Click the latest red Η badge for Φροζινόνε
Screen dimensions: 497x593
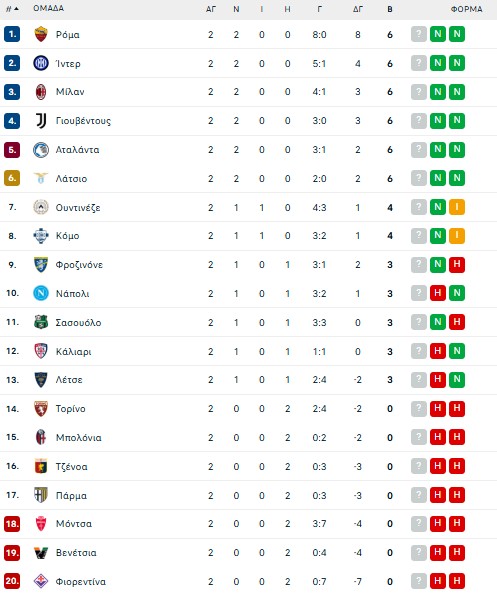[x=457, y=264]
